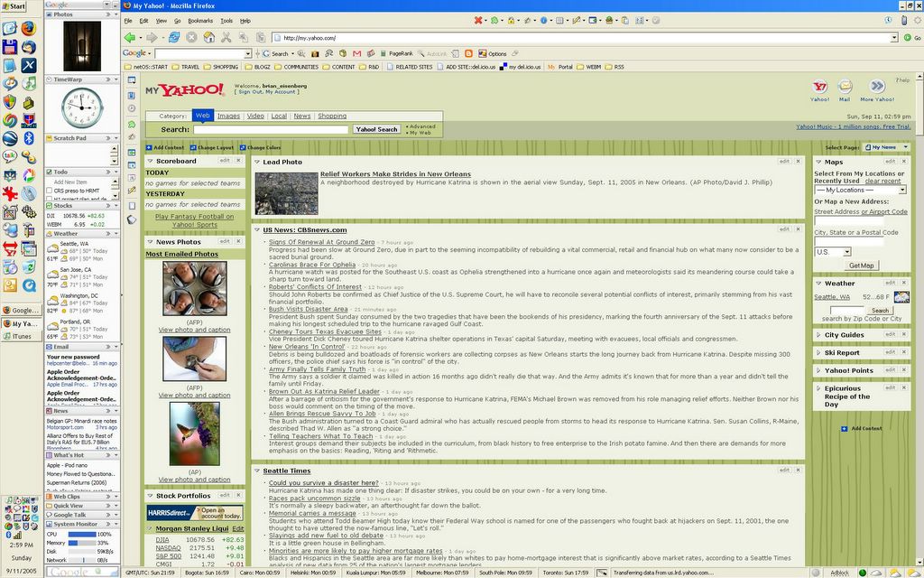The image size is (924, 578).
Task: Launch Picasa from the quick launch icons
Action: tap(28, 175)
